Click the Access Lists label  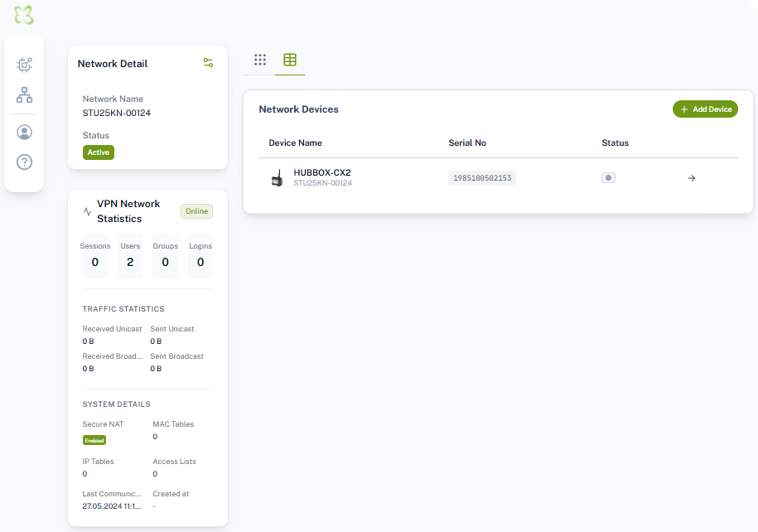175,462
